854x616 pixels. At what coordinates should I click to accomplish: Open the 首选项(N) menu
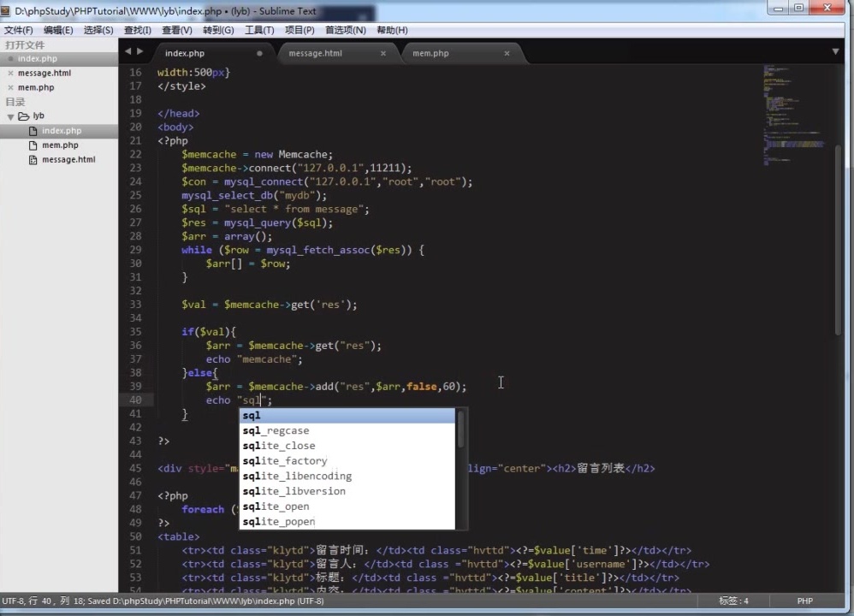[346, 30]
